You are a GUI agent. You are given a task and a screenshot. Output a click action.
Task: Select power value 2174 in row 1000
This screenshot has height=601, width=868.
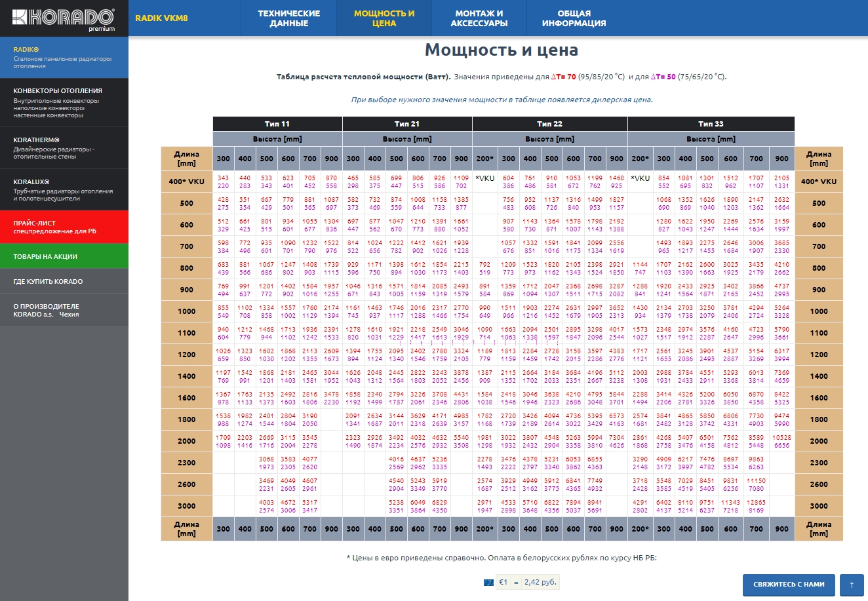point(331,308)
